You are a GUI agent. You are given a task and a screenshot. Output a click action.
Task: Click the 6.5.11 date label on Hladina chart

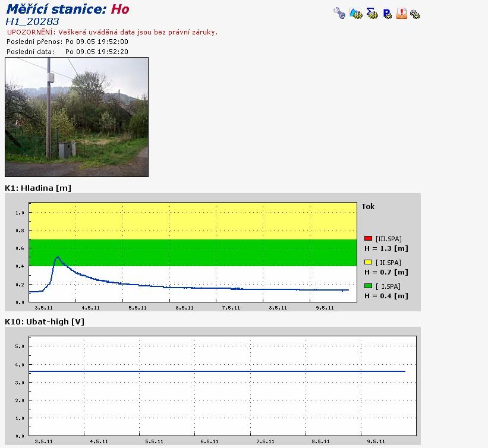coord(184,308)
